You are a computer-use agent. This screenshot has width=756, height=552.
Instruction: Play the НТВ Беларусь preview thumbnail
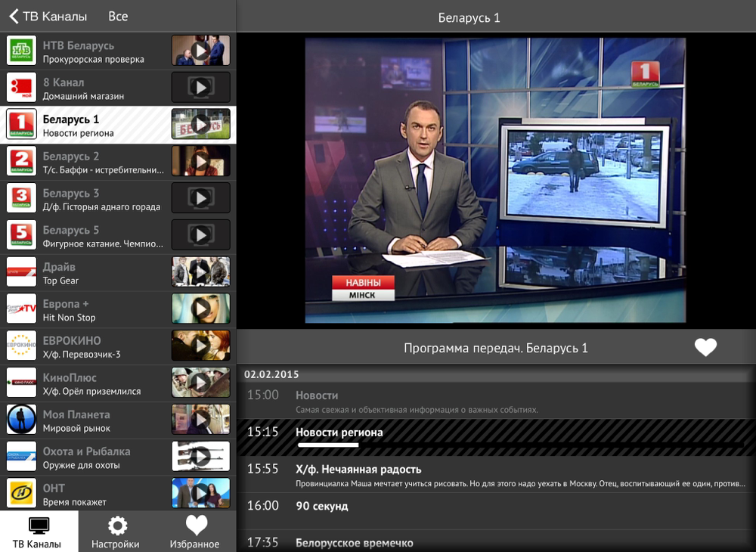click(x=201, y=50)
